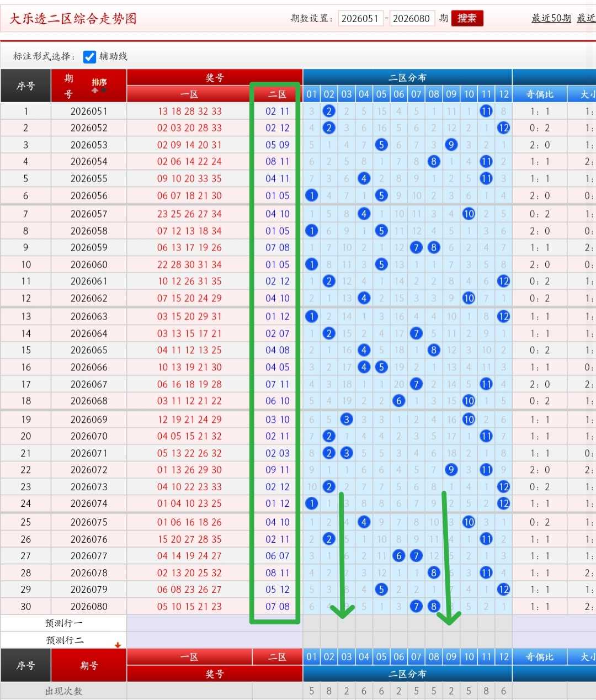
Task: Toggle the 辅助线 checkbox
Action: tap(89, 56)
